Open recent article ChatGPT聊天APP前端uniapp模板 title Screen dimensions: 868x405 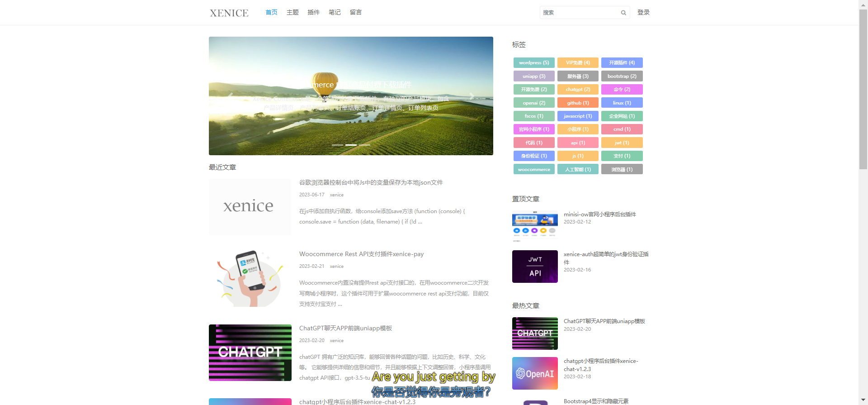(x=345, y=329)
